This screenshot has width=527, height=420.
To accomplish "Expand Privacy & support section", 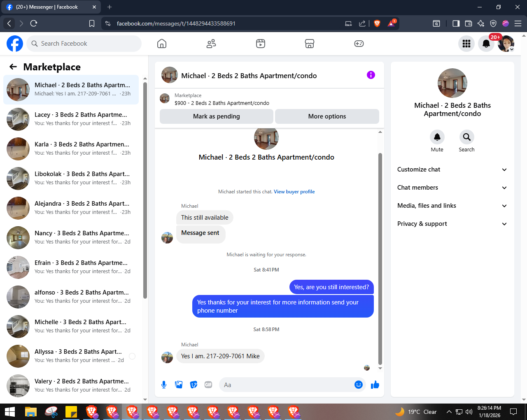I will (452, 224).
